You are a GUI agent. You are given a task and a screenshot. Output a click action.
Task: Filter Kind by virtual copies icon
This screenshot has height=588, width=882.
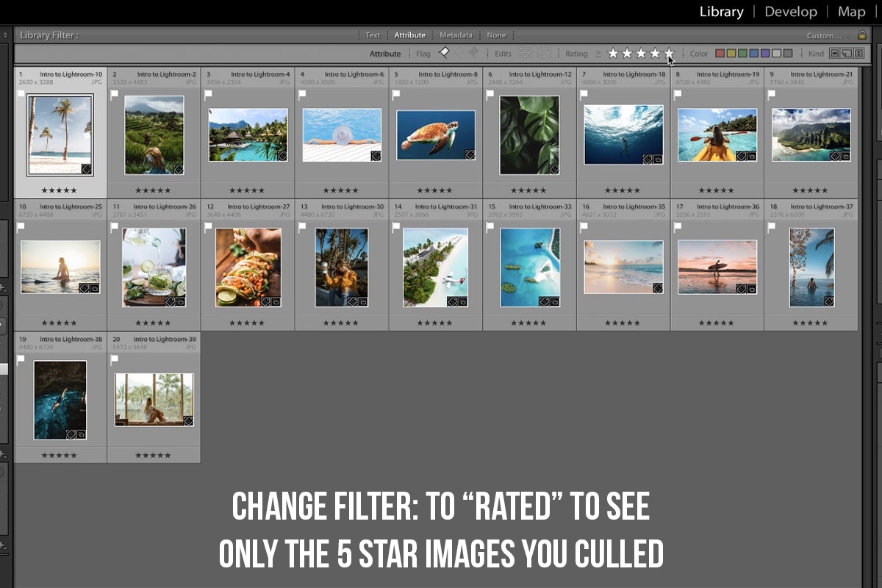(847, 54)
